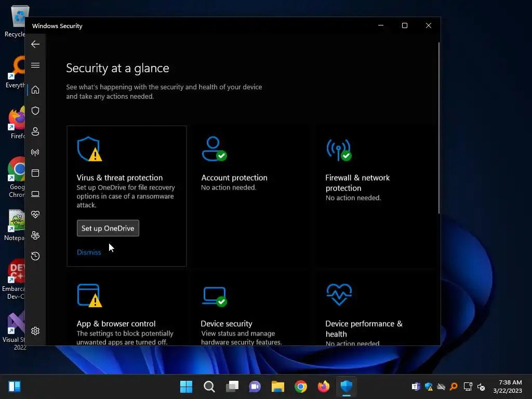This screenshot has height=399, width=532.
Task: Open the Account protection heading
Action: tap(234, 178)
